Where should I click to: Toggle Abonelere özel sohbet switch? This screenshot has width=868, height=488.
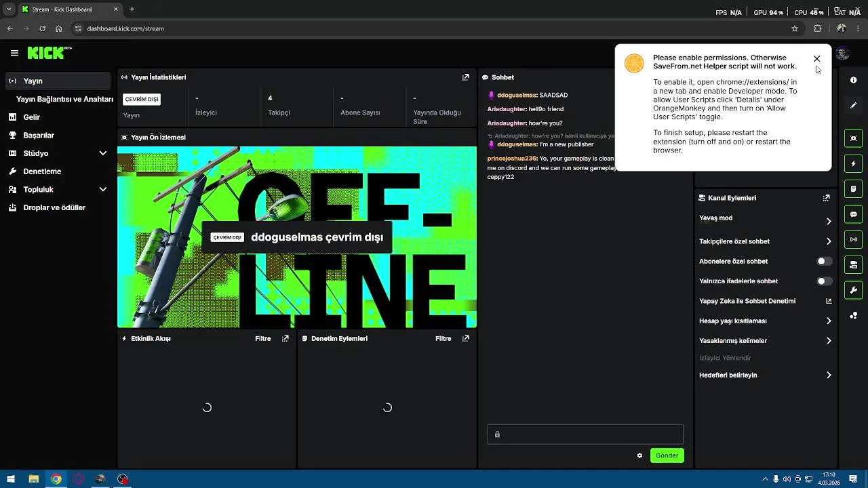[824, 261]
